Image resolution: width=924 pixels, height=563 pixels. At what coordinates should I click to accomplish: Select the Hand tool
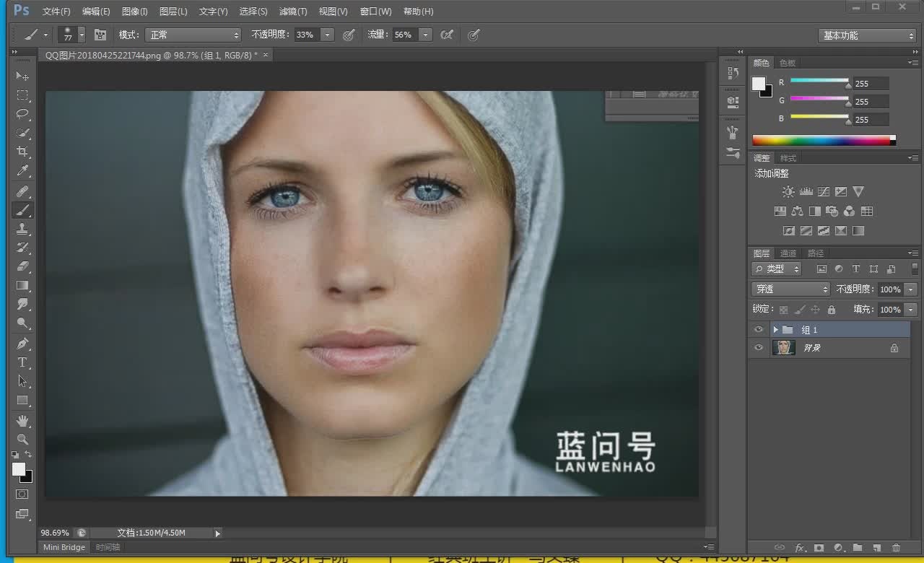click(22, 421)
